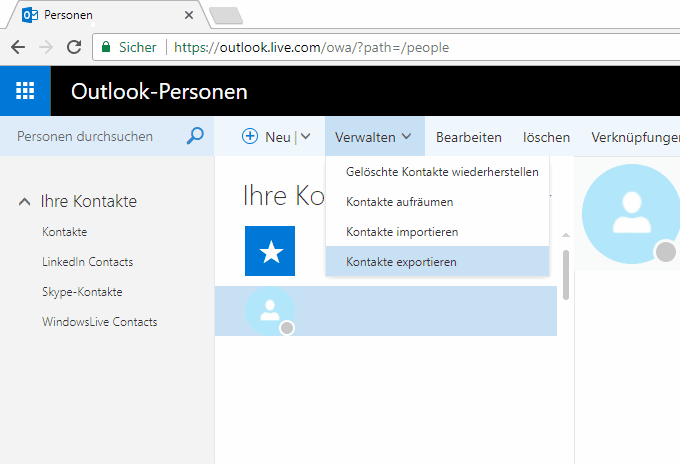Open the app launcher waffle grid
This screenshot has height=464, width=680.
pyautogui.click(x=25, y=91)
